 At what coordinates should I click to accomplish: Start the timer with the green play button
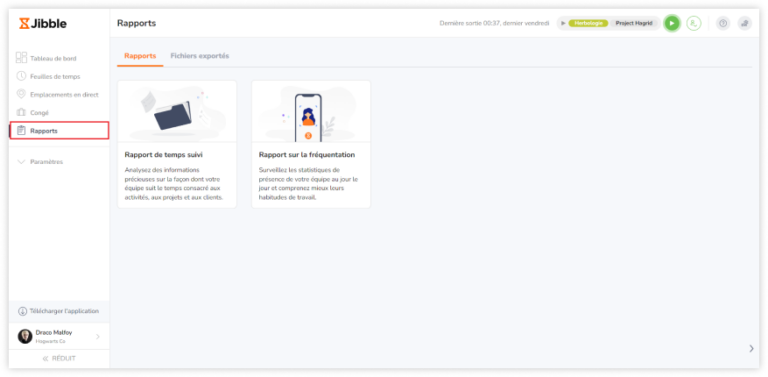[672, 23]
